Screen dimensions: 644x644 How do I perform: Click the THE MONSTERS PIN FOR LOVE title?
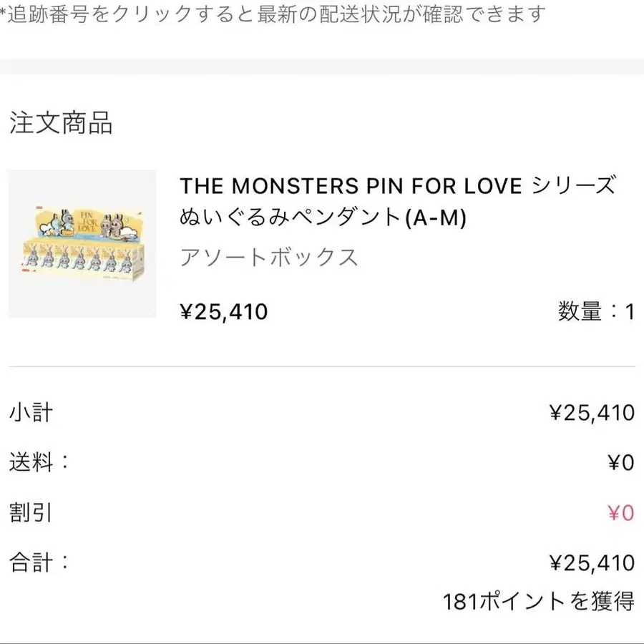397,186
